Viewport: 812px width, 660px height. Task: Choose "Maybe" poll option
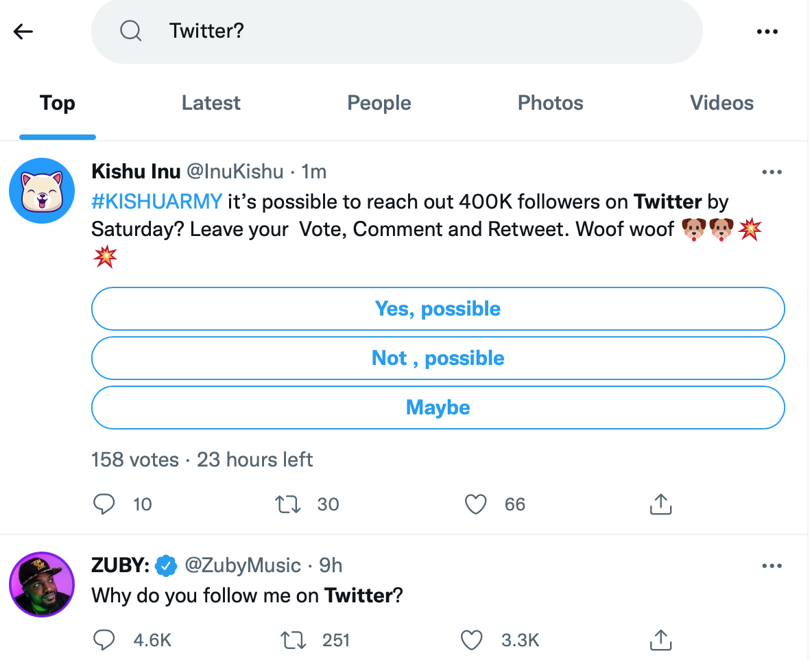click(x=438, y=408)
